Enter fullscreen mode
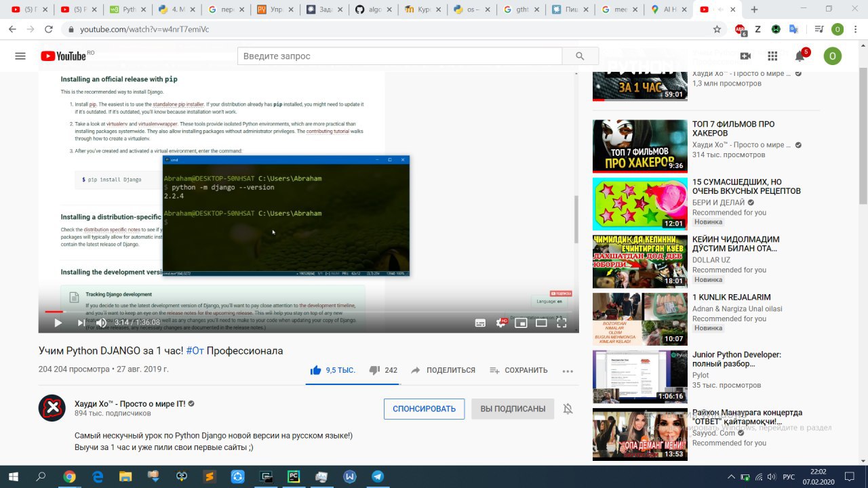The width and height of the screenshot is (868, 488). point(561,323)
